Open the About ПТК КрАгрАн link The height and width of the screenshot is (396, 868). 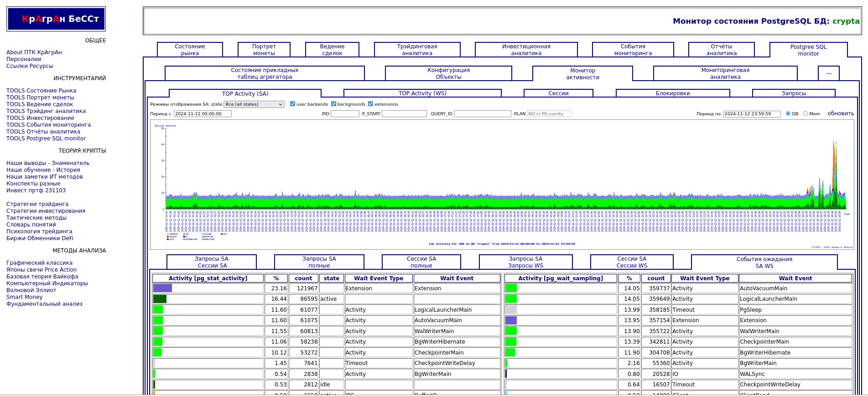[34, 52]
